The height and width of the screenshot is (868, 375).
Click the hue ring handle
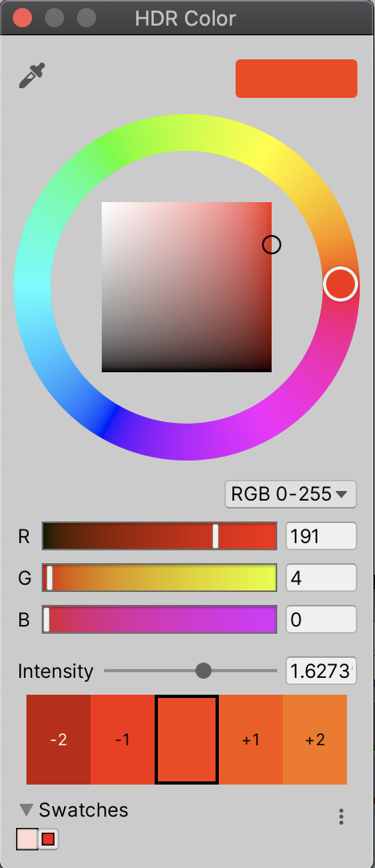click(341, 284)
